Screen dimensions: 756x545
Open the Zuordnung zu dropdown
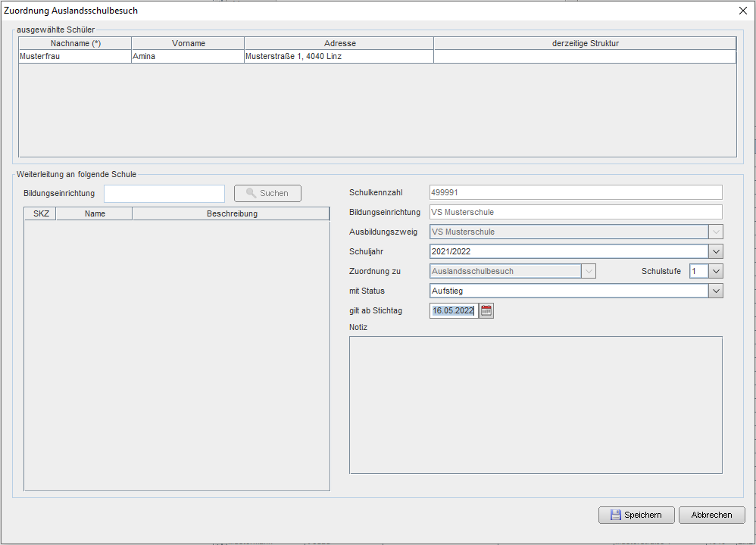[x=589, y=271]
